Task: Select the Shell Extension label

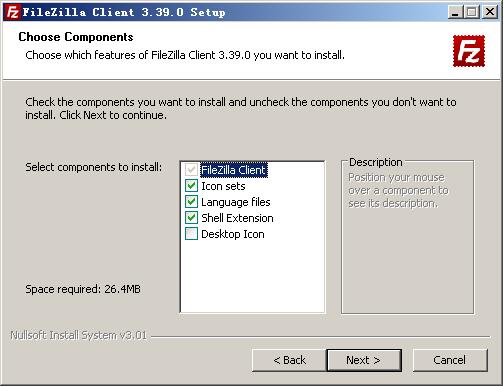Action: pos(237,218)
